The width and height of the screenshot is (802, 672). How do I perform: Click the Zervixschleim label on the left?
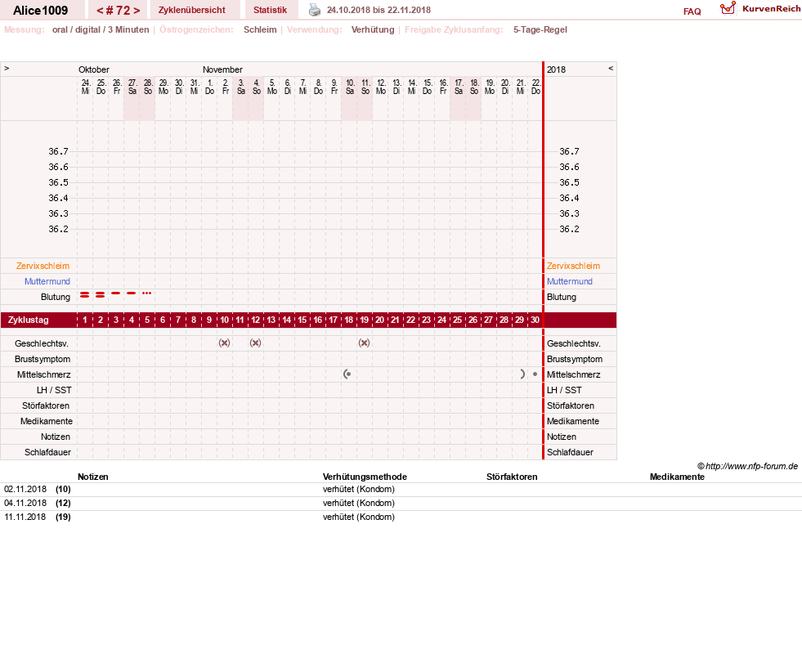coord(43,266)
